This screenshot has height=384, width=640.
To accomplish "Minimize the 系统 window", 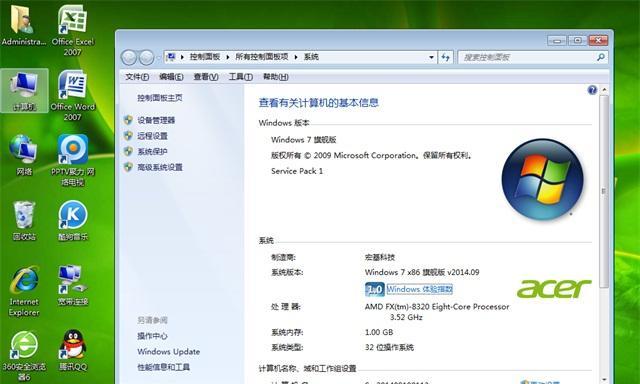I will (557, 40).
